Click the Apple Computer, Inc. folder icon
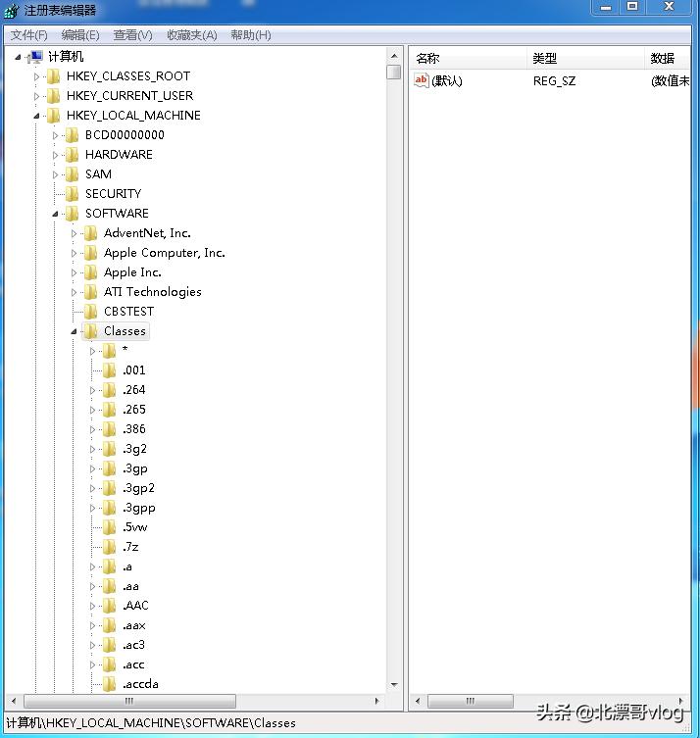 point(91,253)
